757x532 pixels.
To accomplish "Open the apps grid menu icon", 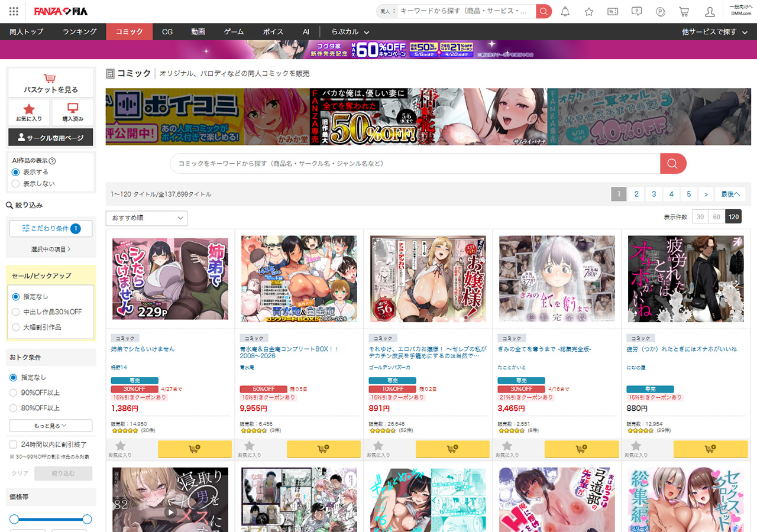I will click(x=14, y=11).
